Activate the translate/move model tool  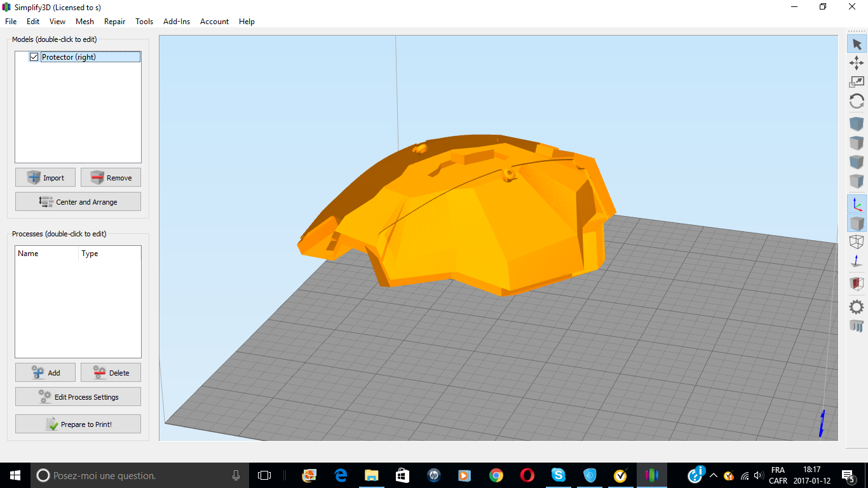point(857,63)
